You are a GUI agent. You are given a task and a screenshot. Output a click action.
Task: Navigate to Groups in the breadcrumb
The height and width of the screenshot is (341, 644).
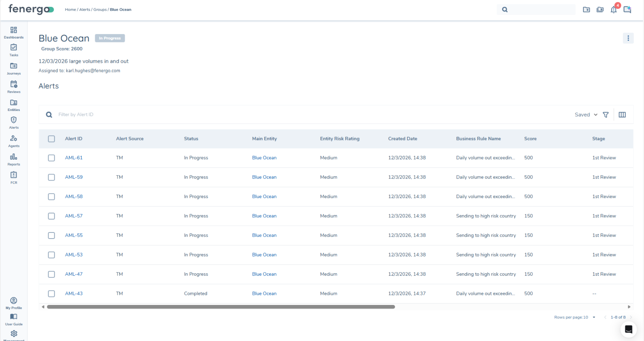click(100, 10)
